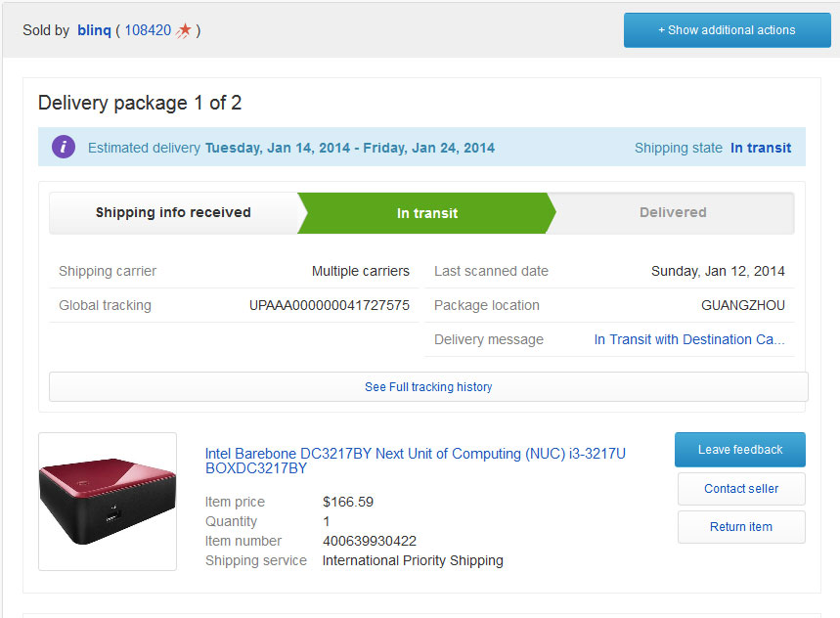
Task: Open the 108420 feedback score link
Action: (x=148, y=30)
